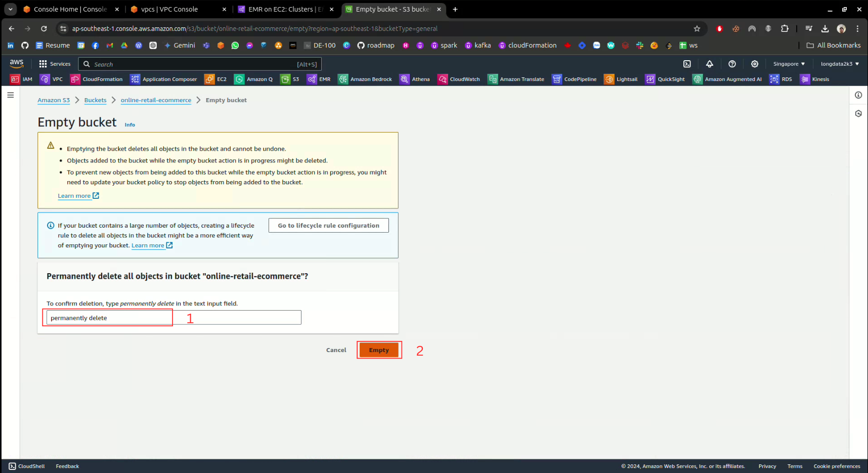Click the permanently delete confirmation field
This screenshot has height=473, width=868.
173,318
